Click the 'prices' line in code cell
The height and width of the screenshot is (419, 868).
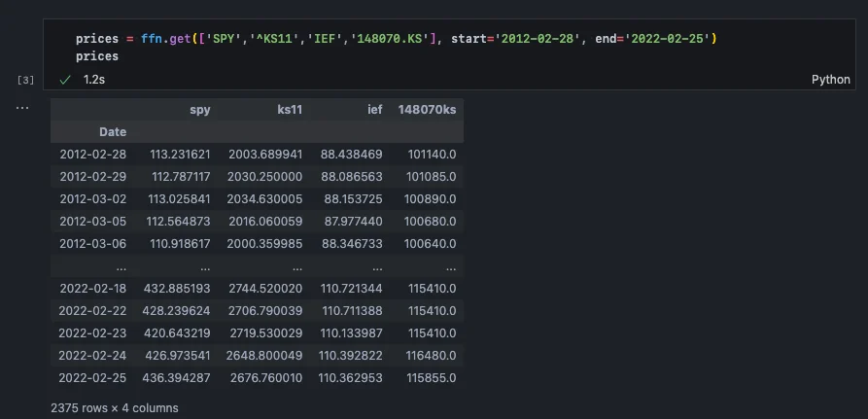97,56
